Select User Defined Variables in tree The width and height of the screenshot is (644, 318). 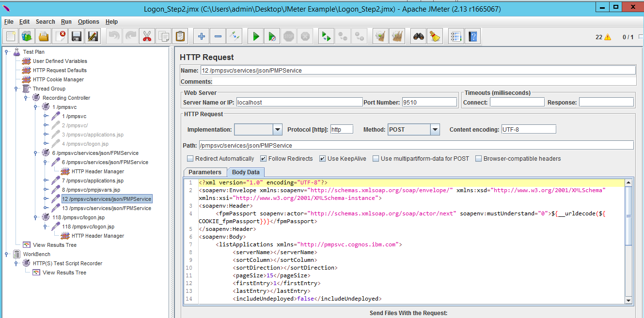click(x=60, y=61)
